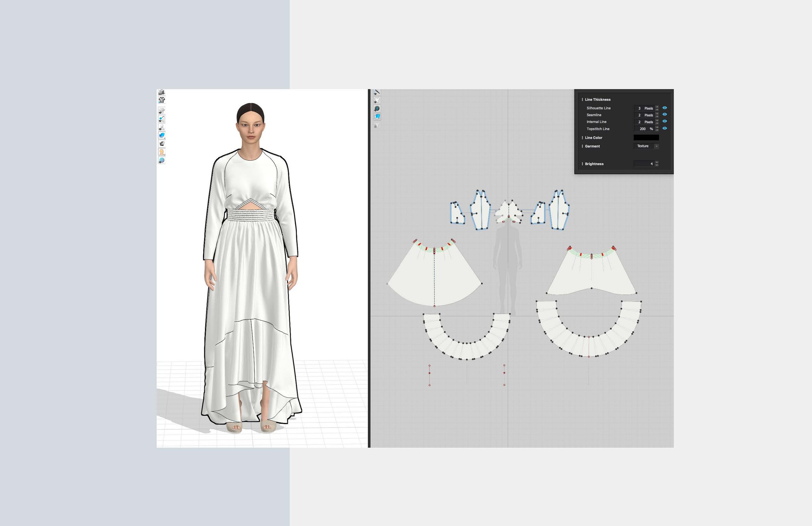Increase Topstitch Line percentage with up arrow
The width and height of the screenshot is (812, 526).
pyautogui.click(x=657, y=127)
